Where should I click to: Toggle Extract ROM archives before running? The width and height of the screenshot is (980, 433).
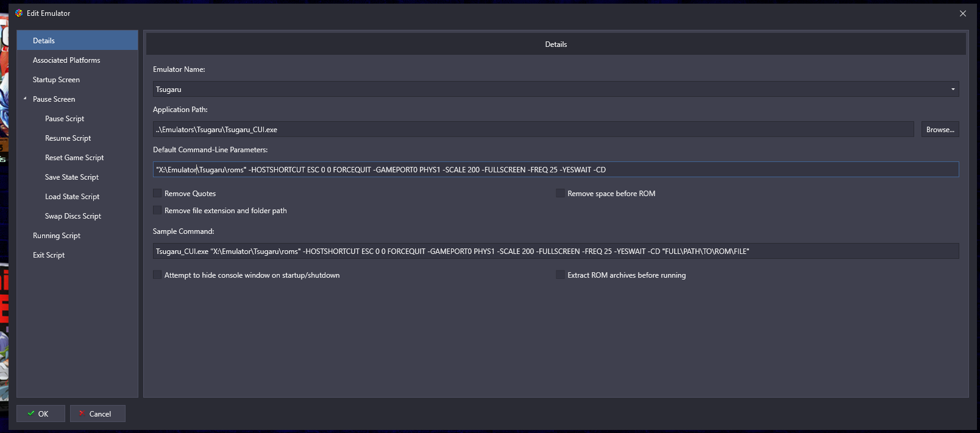pos(560,275)
